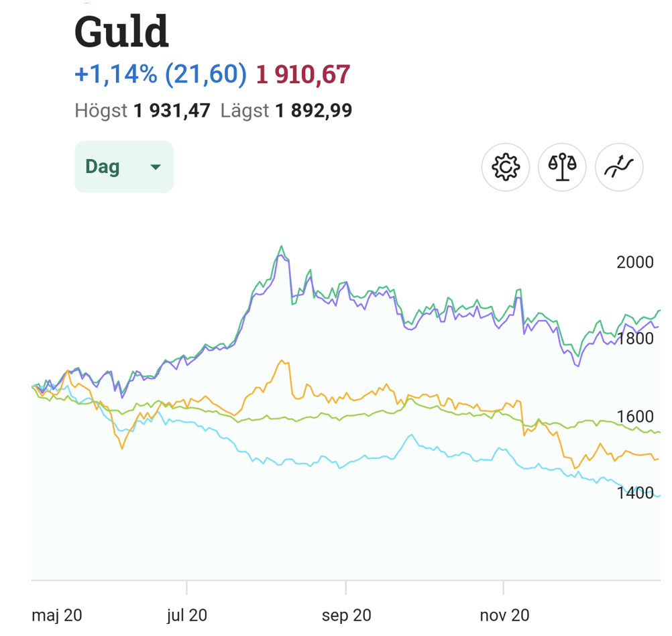Open the chart settings gear icon

(x=506, y=167)
